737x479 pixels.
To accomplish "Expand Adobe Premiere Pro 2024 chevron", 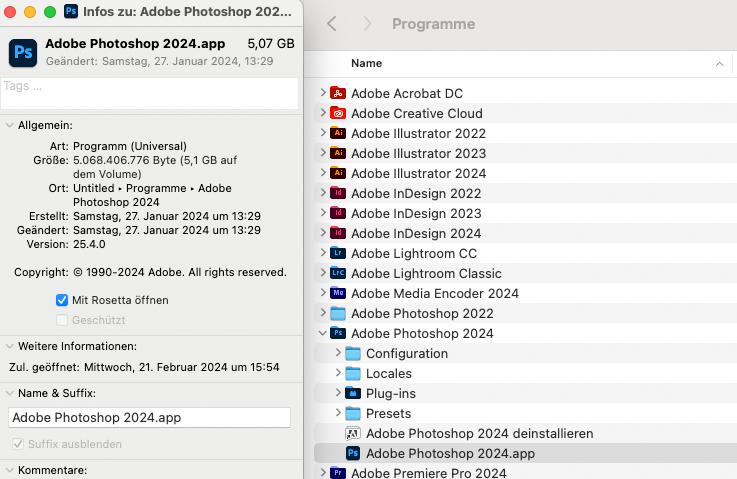I will [323, 471].
